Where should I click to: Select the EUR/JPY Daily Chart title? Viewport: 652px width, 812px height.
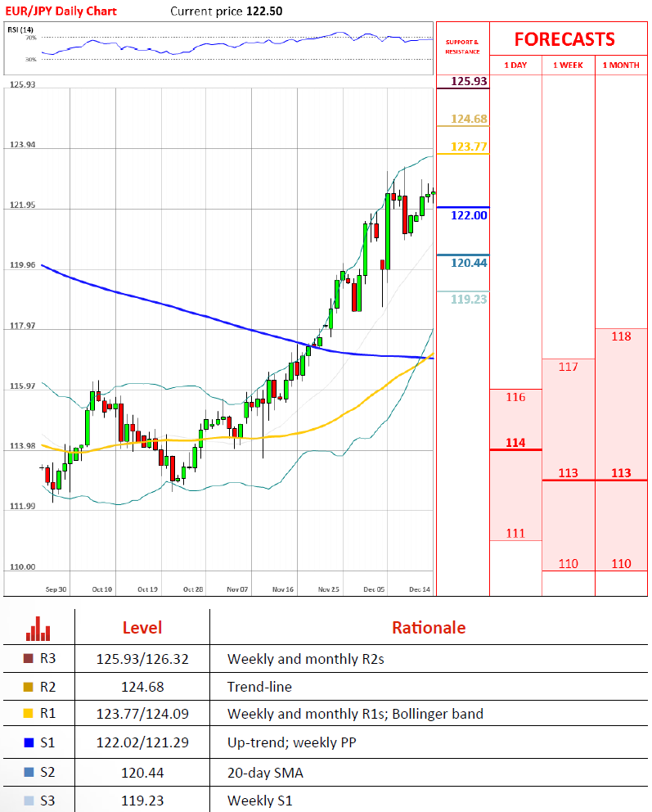(61, 11)
